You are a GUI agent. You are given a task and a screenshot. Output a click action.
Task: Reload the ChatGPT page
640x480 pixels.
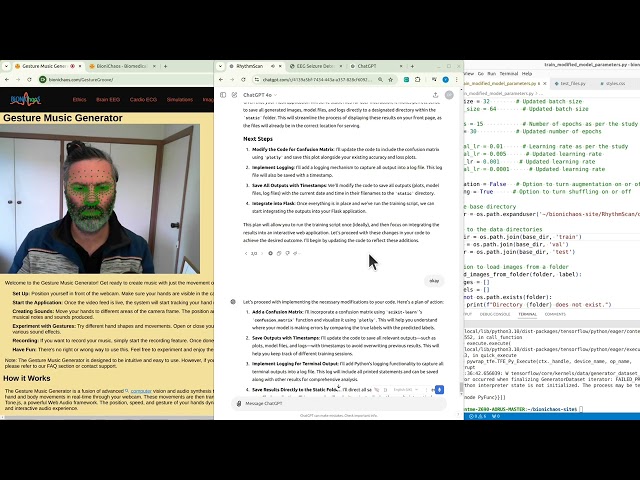[243, 80]
